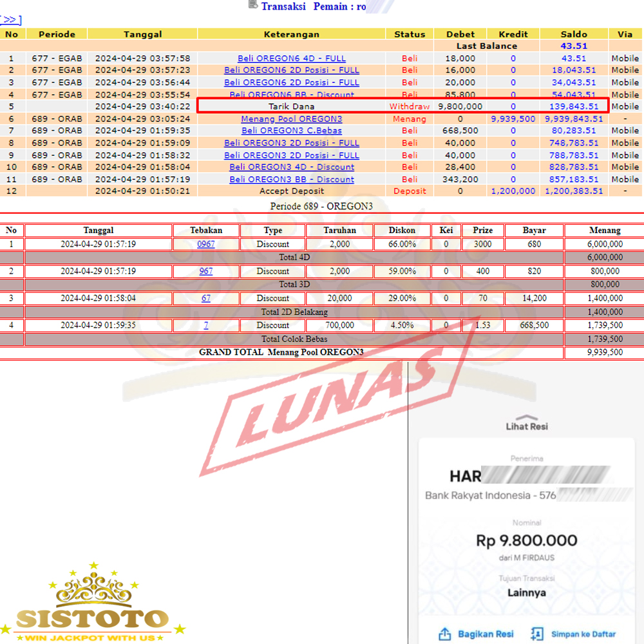Expand the Lihat Resi chevron
This screenshot has height=644, width=644.
coord(526,417)
